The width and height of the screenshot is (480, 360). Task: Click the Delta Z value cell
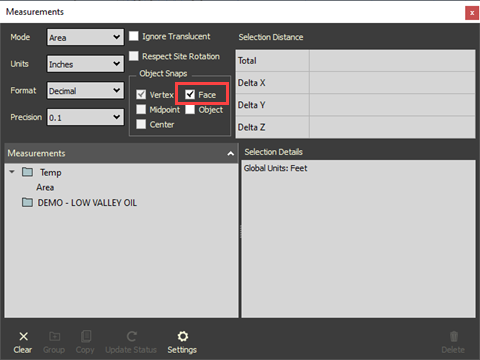click(392, 127)
